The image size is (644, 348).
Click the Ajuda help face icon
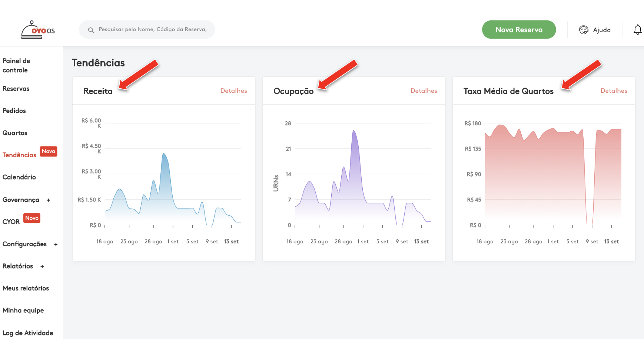click(584, 30)
